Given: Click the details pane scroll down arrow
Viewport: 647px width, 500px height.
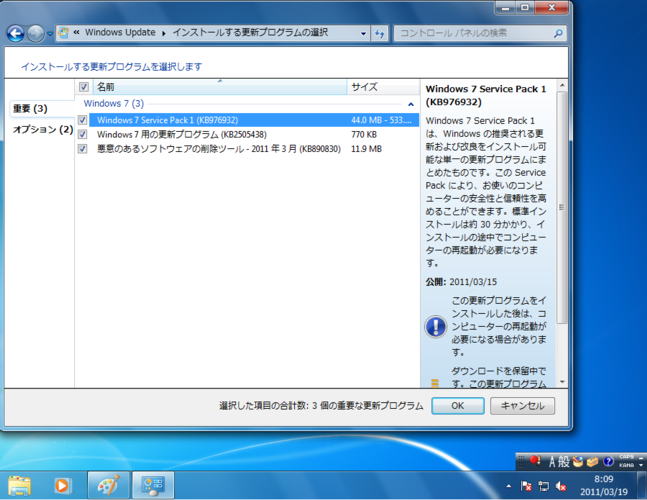Looking at the screenshot, I should tap(562, 382).
